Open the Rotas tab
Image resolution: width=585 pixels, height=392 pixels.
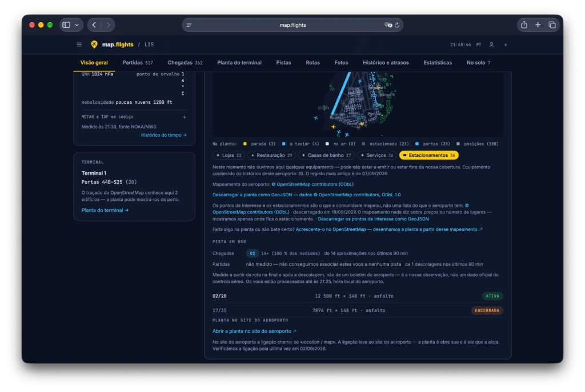[312, 63]
